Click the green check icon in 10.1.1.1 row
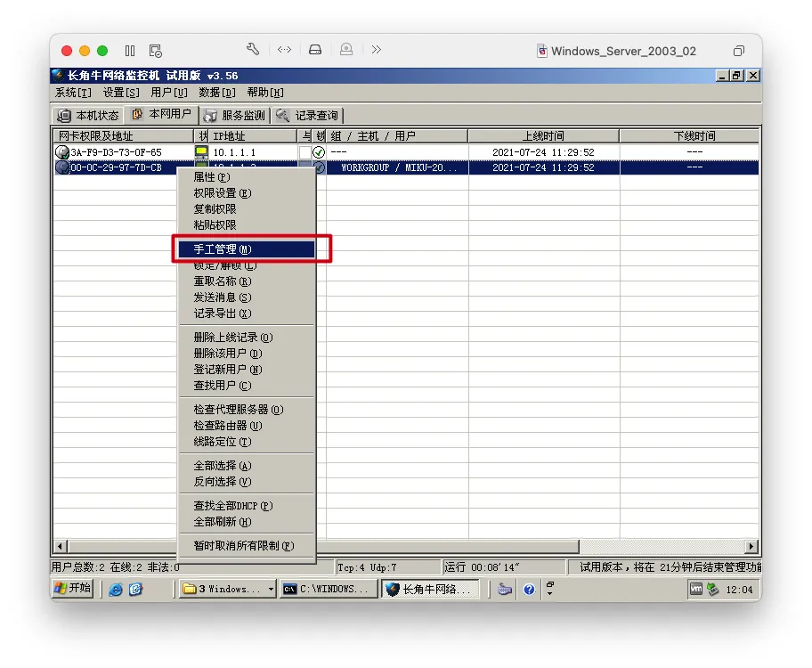 [x=319, y=152]
